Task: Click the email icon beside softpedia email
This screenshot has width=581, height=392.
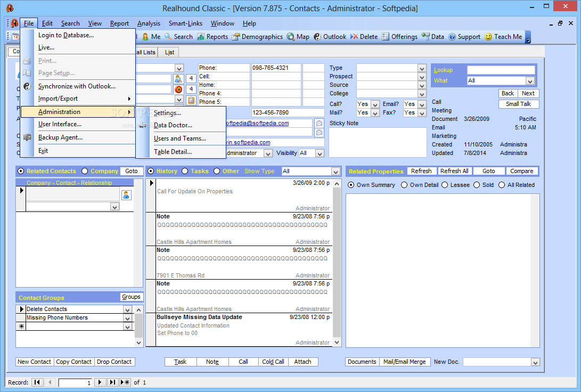Action: [319, 124]
